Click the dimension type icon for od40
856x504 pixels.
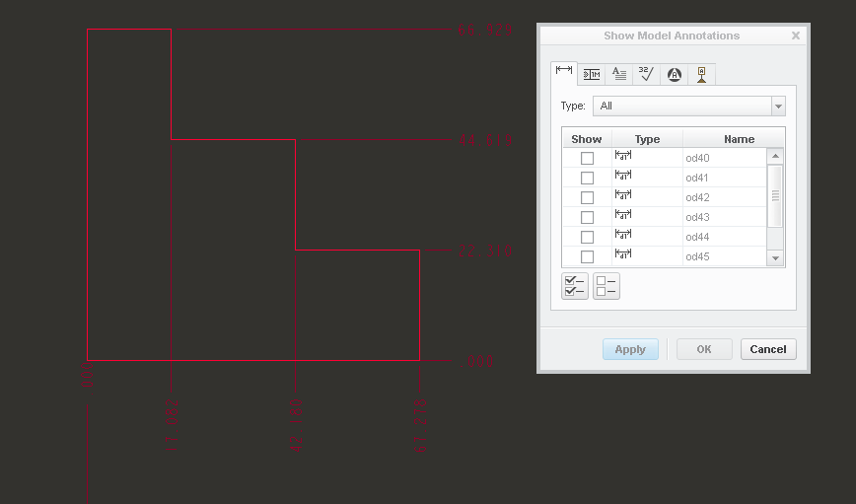pyautogui.click(x=623, y=156)
